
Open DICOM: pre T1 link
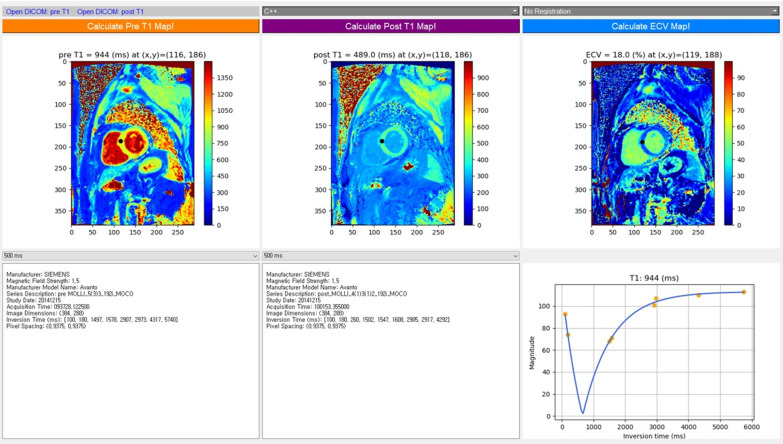click(x=38, y=11)
